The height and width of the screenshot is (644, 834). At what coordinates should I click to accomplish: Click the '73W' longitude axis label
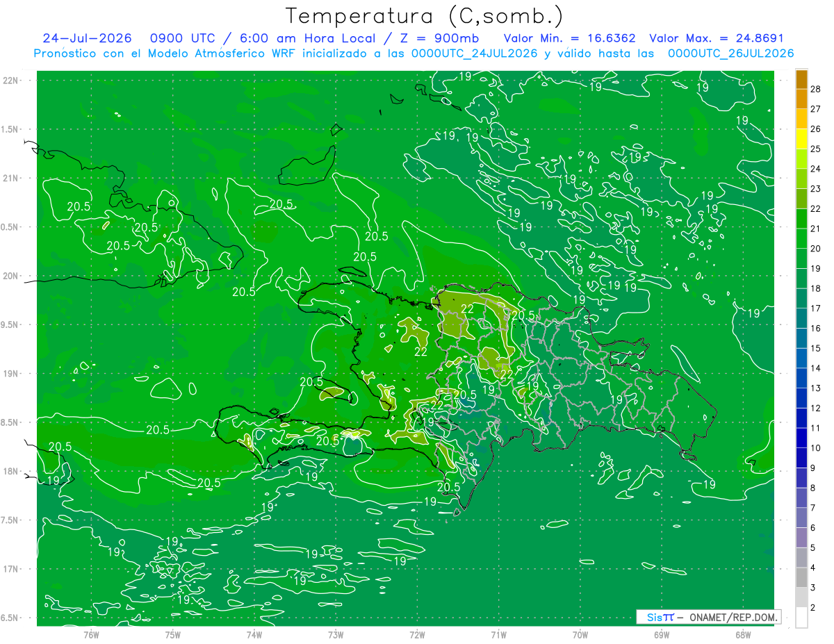pyautogui.click(x=336, y=634)
